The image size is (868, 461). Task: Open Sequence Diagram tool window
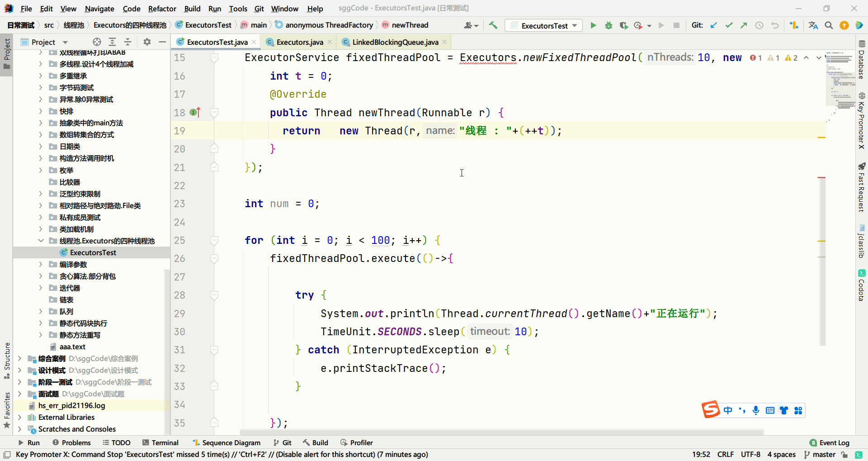point(226,442)
